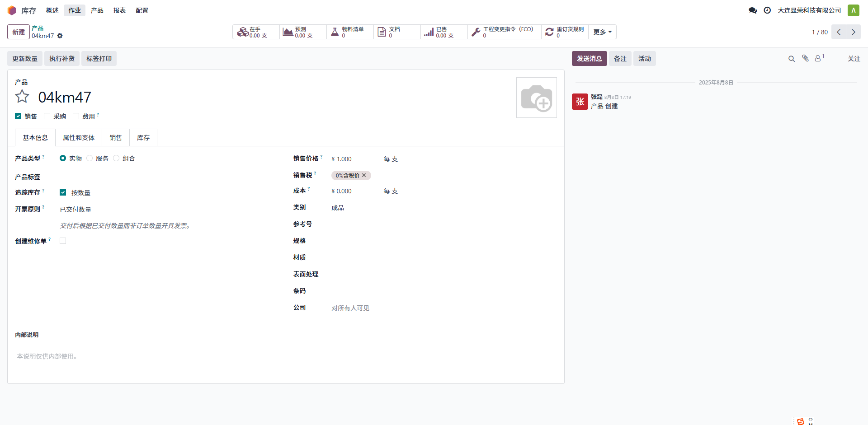
Task: Click the favorite star next to 04km47
Action: tap(22, 97)
